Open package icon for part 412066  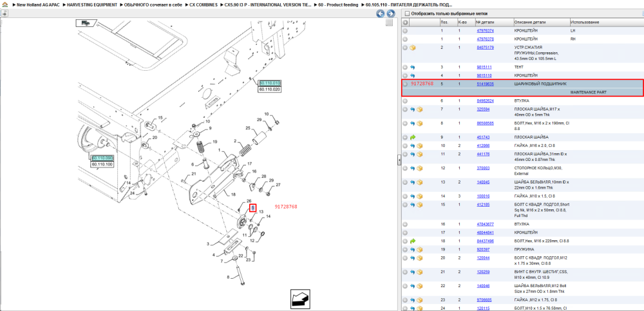(420, 146)
